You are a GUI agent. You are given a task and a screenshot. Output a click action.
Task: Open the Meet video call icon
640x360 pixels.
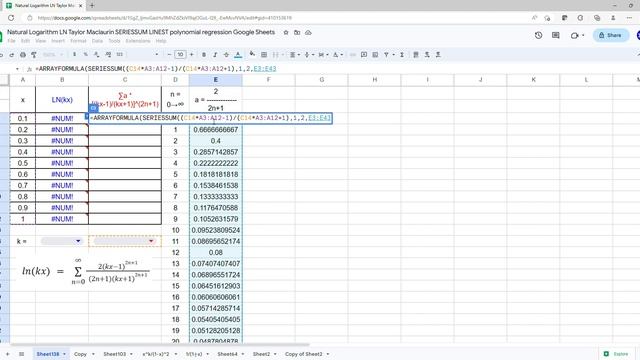point(575,36)
